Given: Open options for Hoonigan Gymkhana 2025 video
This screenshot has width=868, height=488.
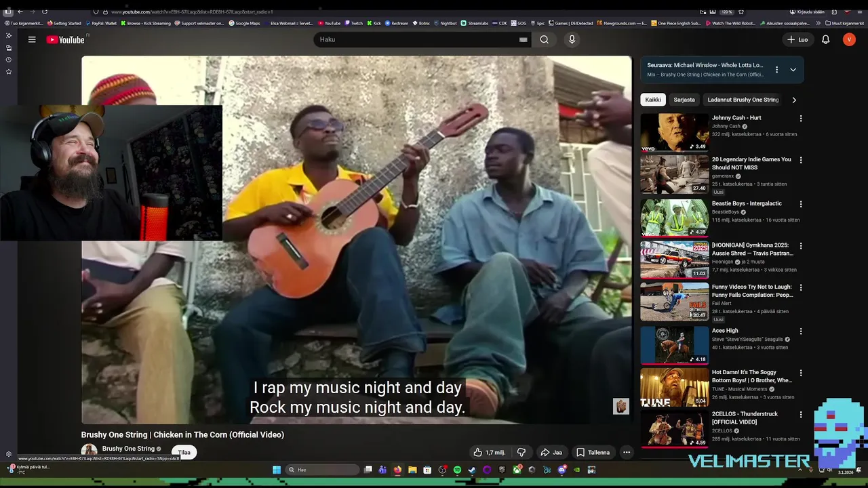Looking at the screenshot, I should point(801,246).
